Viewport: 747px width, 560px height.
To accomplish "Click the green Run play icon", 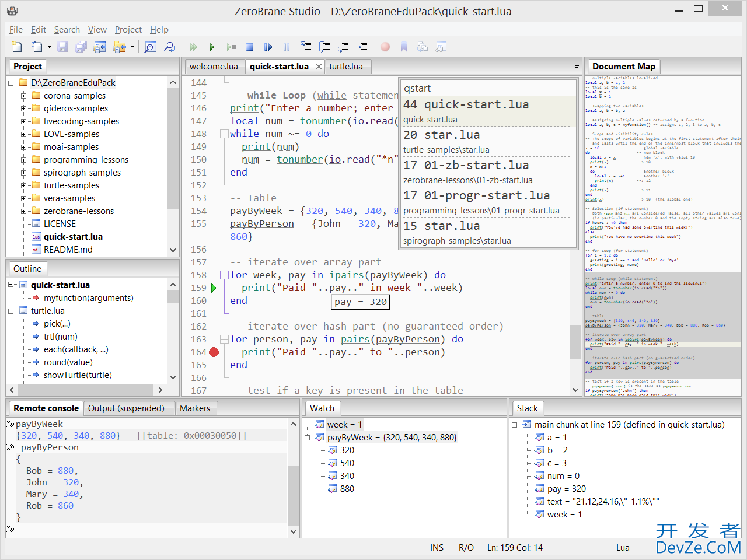I will click(212, 47).
